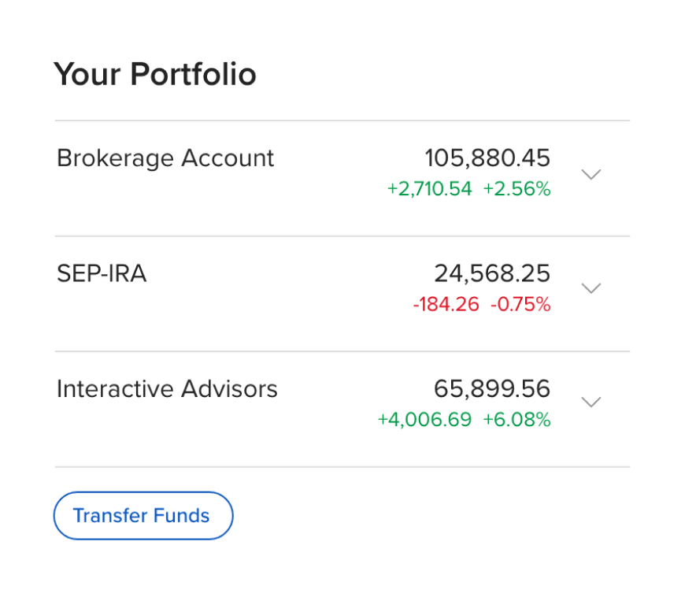Collapse the Brokerage Account chevron

point(591,174)
